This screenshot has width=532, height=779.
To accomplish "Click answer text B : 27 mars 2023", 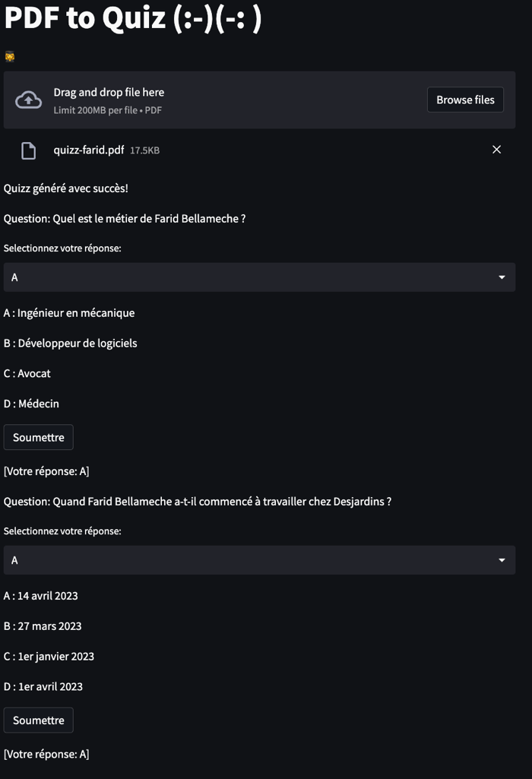I will (43, 626).
